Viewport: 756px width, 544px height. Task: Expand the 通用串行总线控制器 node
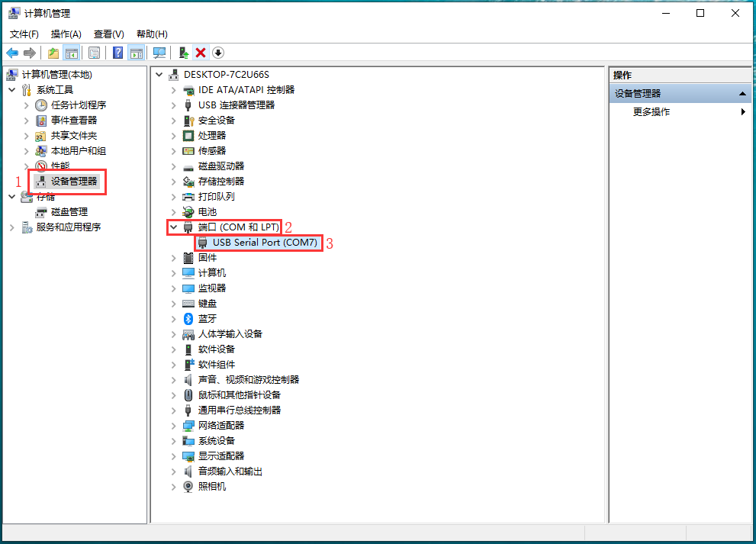click(x=173, y=410)
